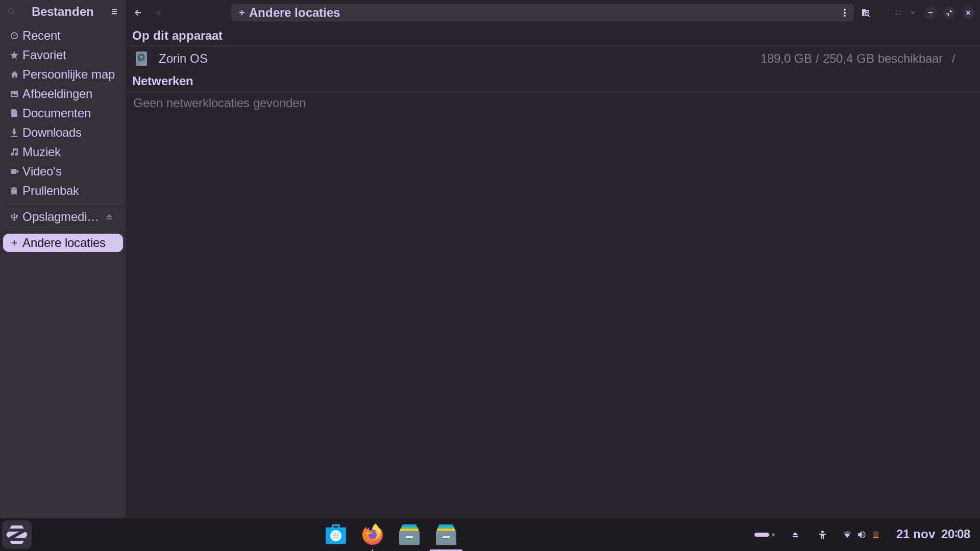Toggle the list/grid view button

898,13
